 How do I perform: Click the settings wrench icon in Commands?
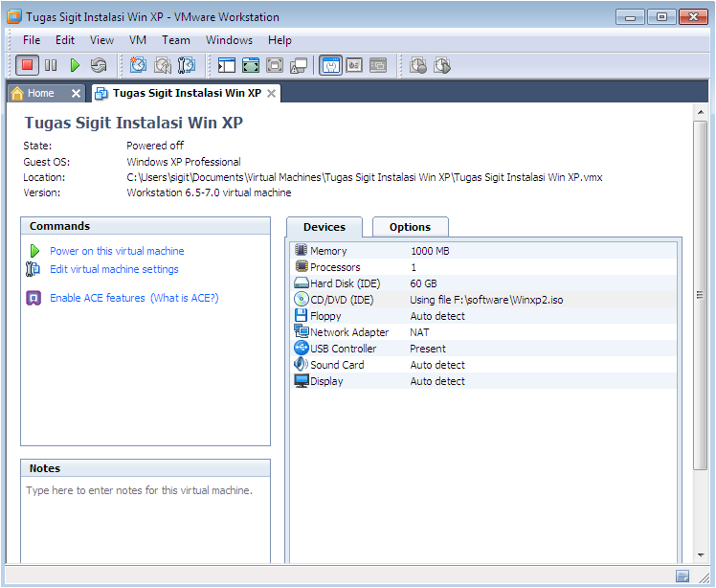pos(33,269)
